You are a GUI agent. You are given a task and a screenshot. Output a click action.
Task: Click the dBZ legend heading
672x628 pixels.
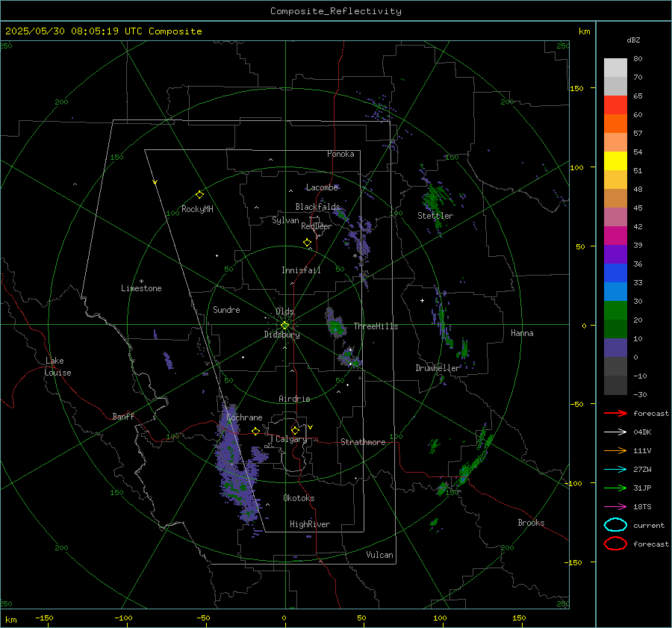633,40
